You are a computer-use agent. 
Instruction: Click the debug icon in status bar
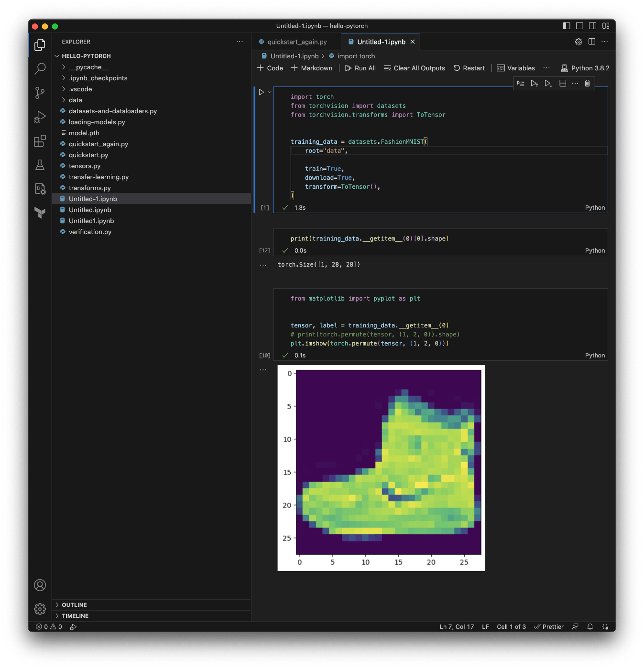pos(73,627)
